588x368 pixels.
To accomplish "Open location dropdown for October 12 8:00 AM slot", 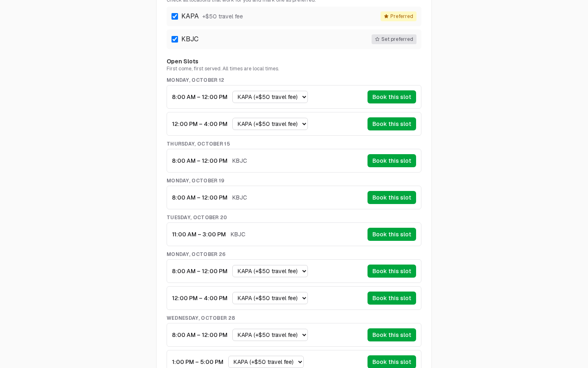I will [x=270, y=97].
